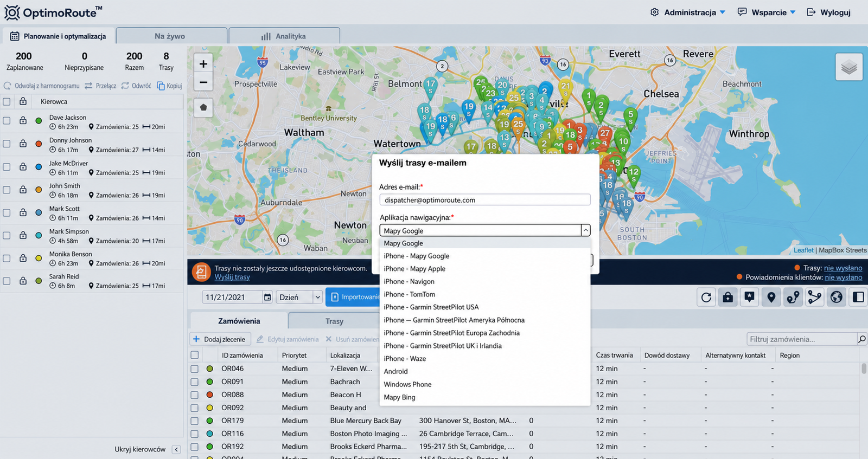Image resolution: width=868 pixels, height=459 pixels.
Task: Click the route nodes toolbar icon
Action: click(x=793, y=297)
